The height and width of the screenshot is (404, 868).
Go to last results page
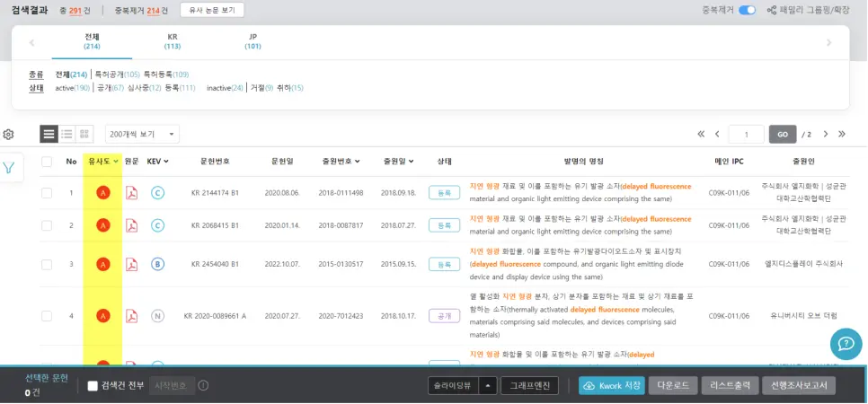tap(842, 134)
